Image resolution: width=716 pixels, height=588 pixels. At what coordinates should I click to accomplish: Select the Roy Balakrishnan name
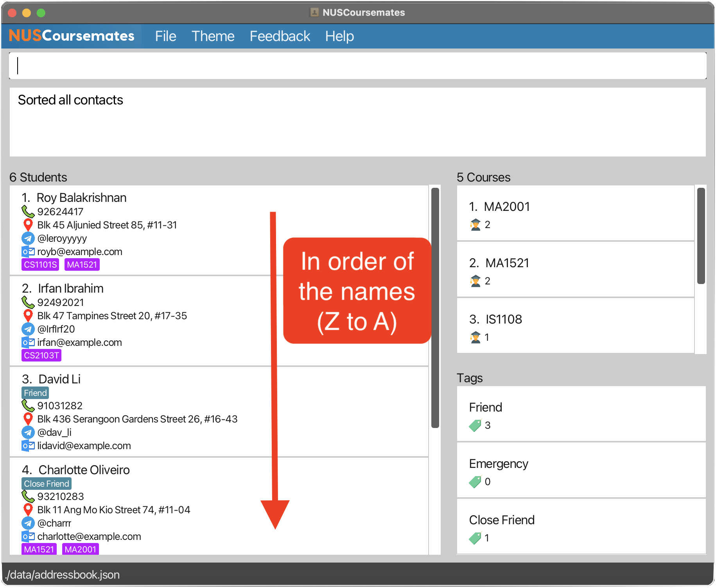pos(81,198)
